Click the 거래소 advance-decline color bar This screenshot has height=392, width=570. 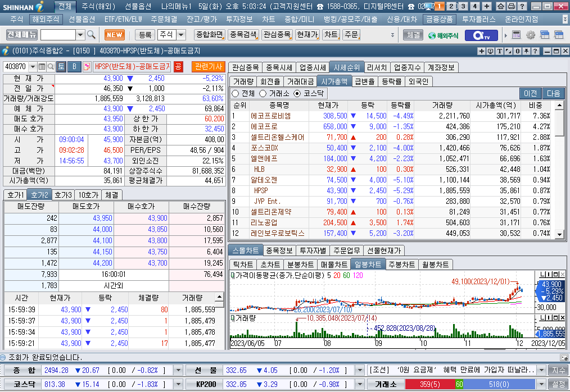click(x=470, y=384)
